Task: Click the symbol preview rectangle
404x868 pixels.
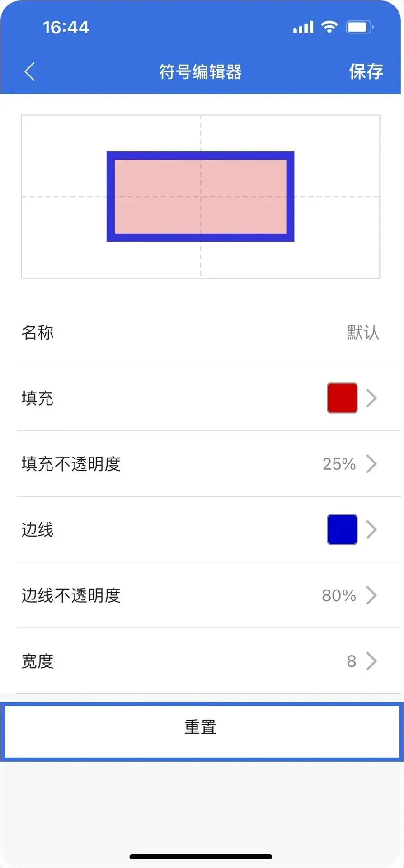Action: [201, 197]
